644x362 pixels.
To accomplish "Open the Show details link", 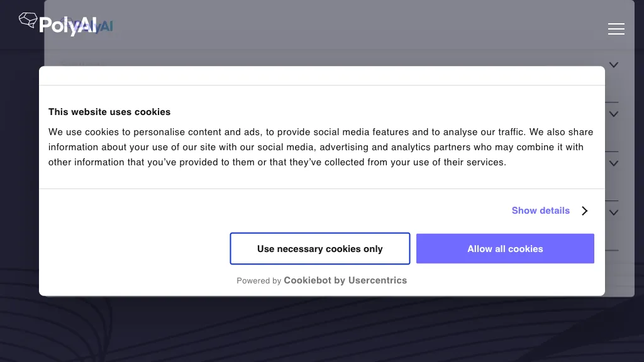I will [540, 211].
